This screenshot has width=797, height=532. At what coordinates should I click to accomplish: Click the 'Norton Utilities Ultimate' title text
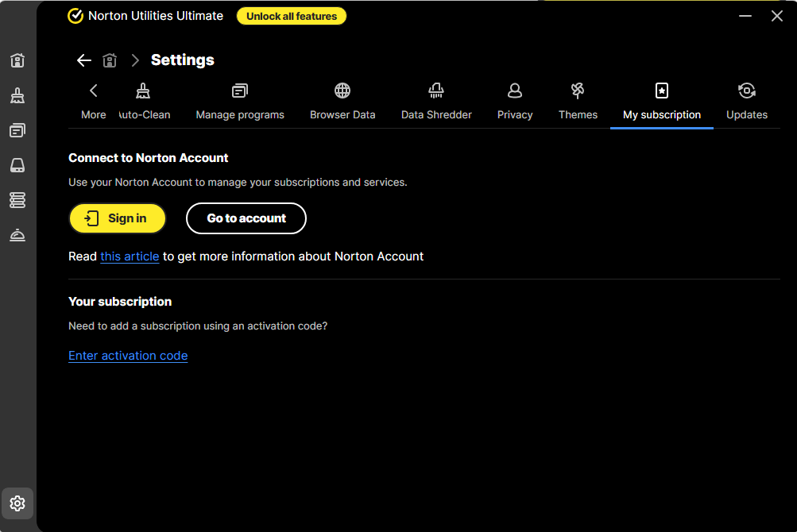[x=156, y=16]
